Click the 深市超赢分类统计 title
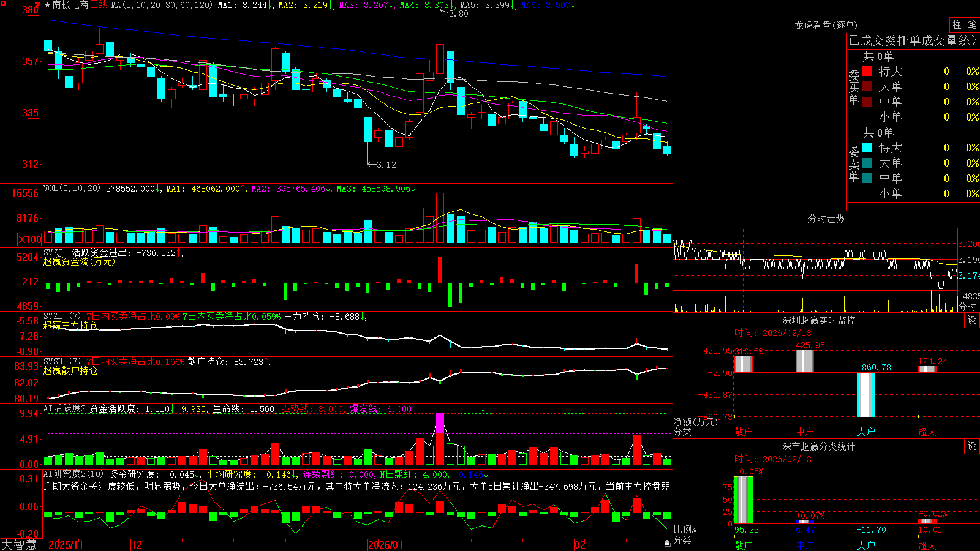The width and height of the screenshot is (980, 551). click(x=818, y=446)
